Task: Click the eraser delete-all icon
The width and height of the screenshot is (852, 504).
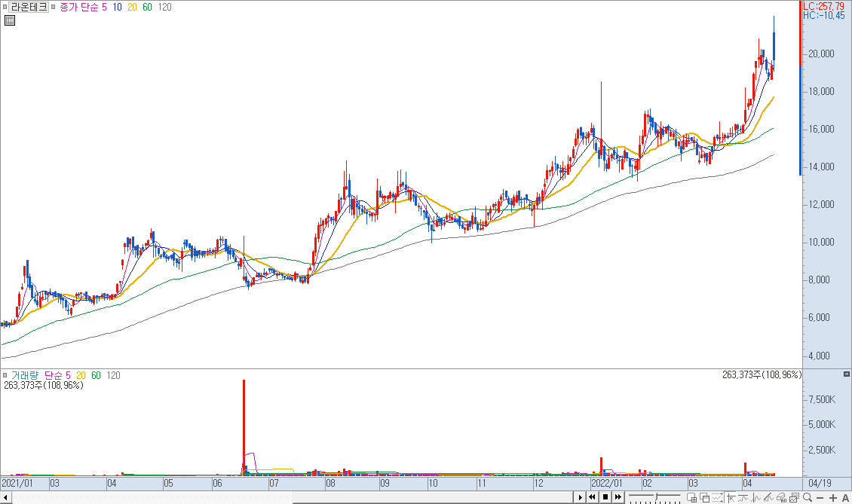Action: pos(781,497)
